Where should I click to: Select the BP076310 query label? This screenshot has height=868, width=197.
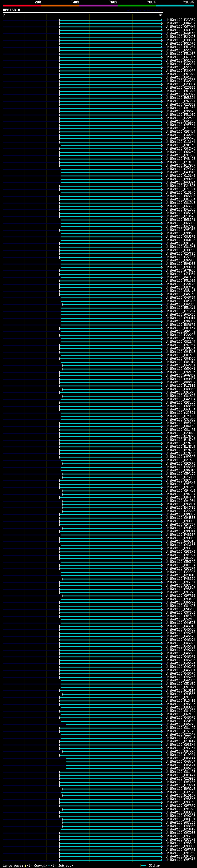point(11,10)
